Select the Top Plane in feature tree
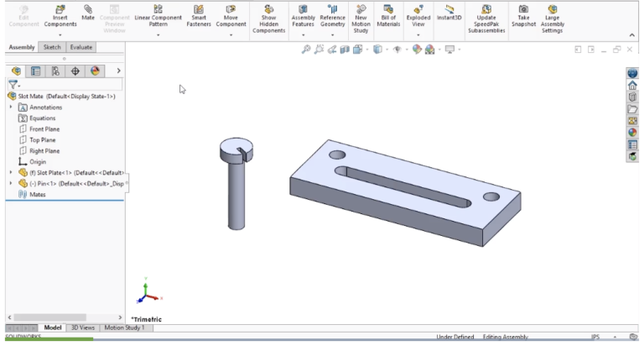 44,140
